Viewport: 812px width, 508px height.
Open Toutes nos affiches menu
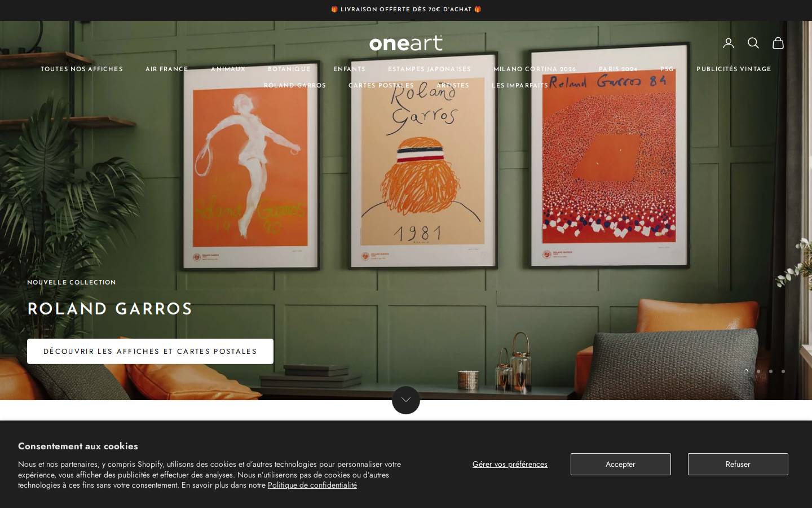82,69
